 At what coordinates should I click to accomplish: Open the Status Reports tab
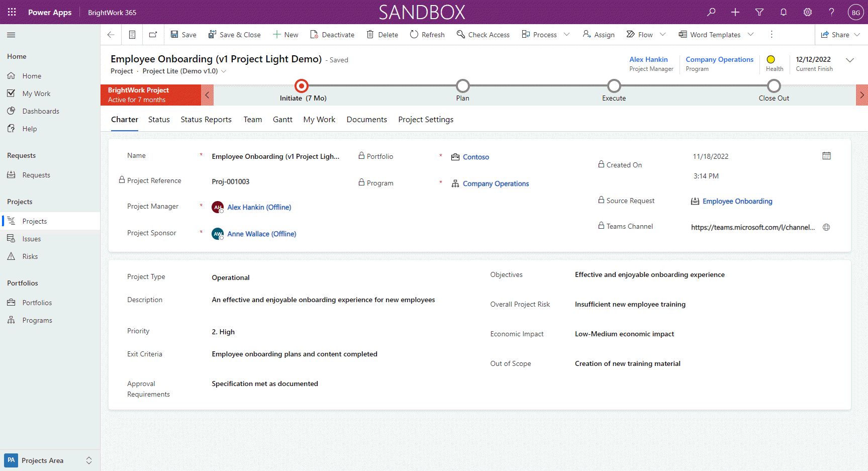[x=206, y=119]
